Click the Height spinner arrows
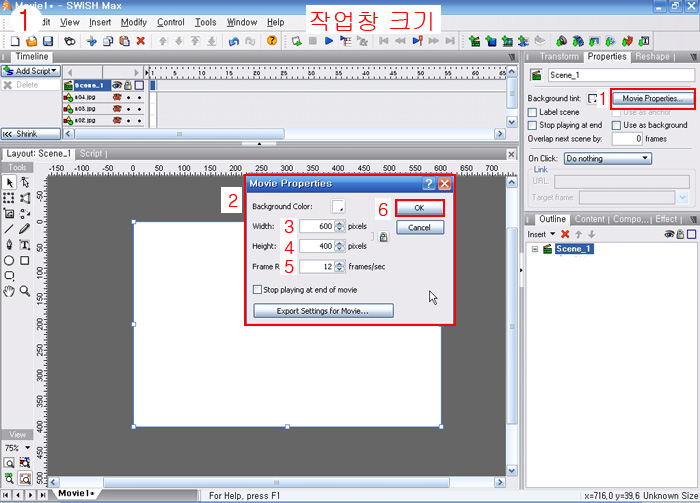Viewport: 700px width, 503px height. pyautogui.click(x=340, y=246)
